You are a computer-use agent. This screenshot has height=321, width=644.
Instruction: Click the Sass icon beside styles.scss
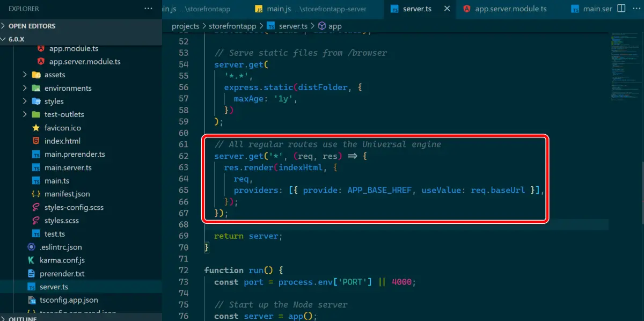point(36,221)
